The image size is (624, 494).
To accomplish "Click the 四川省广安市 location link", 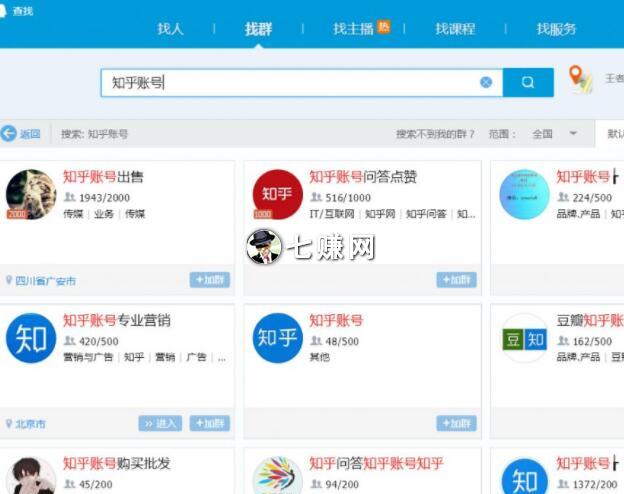I will point(45,281).
